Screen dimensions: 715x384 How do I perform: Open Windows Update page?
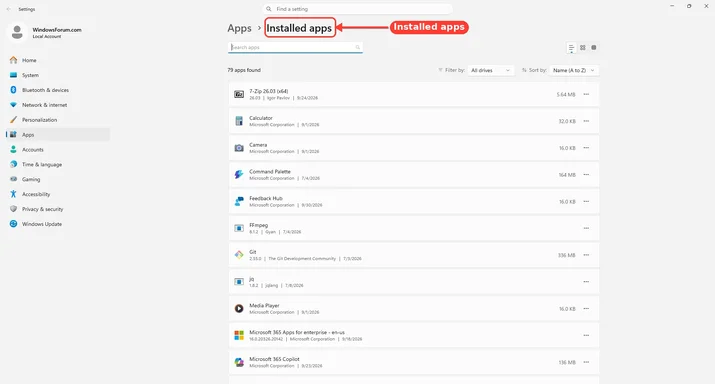pos(58,224)
